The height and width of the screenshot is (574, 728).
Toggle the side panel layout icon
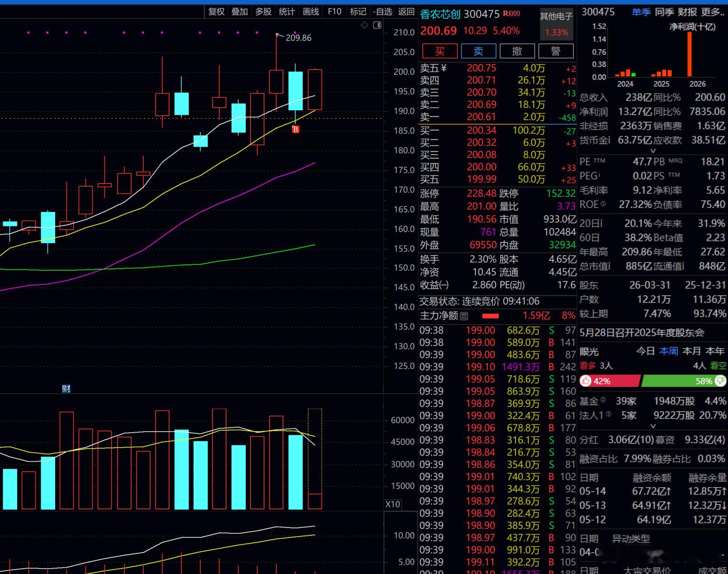[x=377, y=25]
